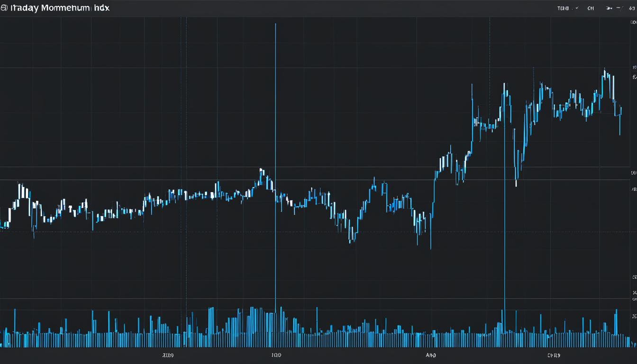Image resolution: width=637 pixels, height=364 pixels.
Task: Open the 'TE0O' dropdown in the top bar
Action: pos(568,9)
